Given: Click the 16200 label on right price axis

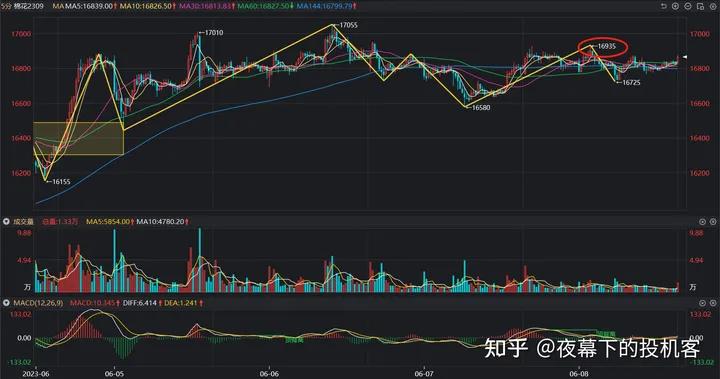Looking at the screenshot, I should click(x=700, y=173).
